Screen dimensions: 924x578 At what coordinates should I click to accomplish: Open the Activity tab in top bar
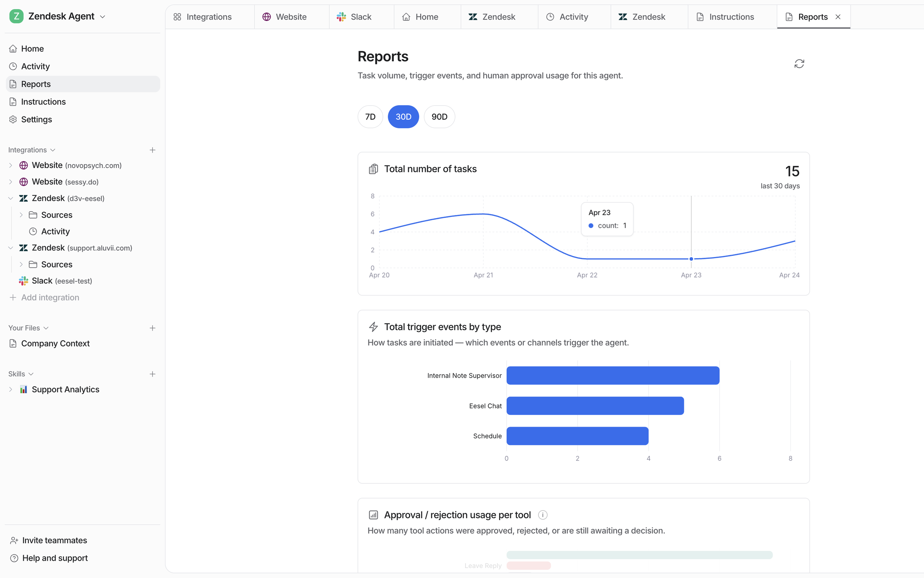[x=574, y=17]
